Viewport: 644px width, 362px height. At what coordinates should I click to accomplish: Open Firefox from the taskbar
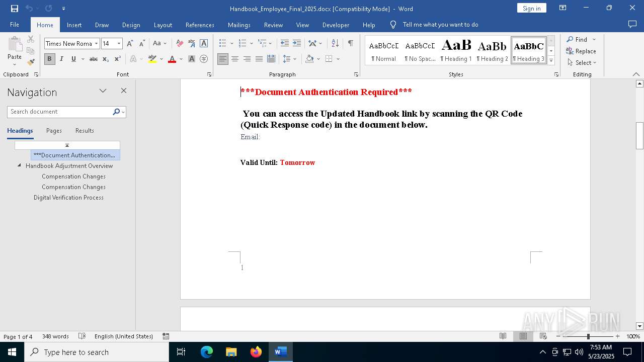tap(256, 352)
